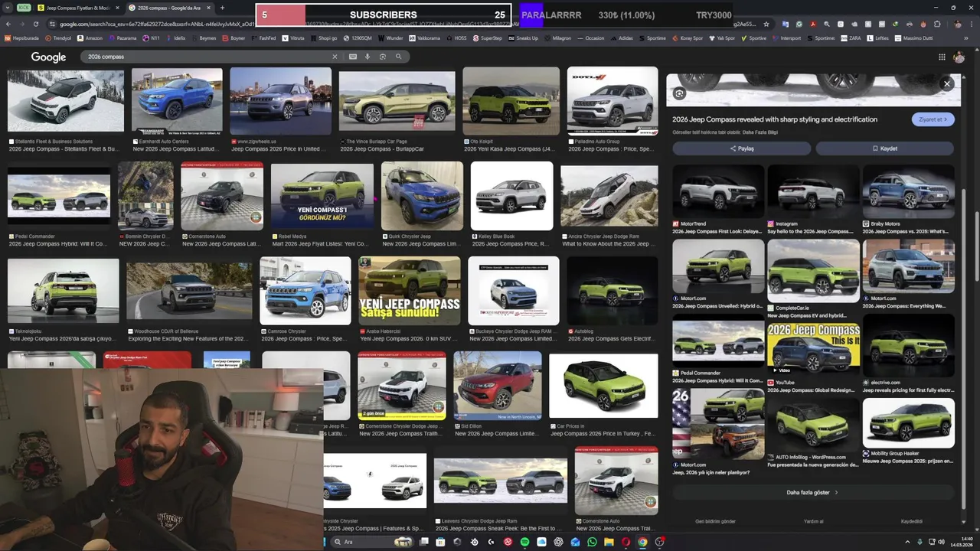This screenshot has width=980, height=551.
Task: Reload the page with the refresh button
Action: [35, 24]
